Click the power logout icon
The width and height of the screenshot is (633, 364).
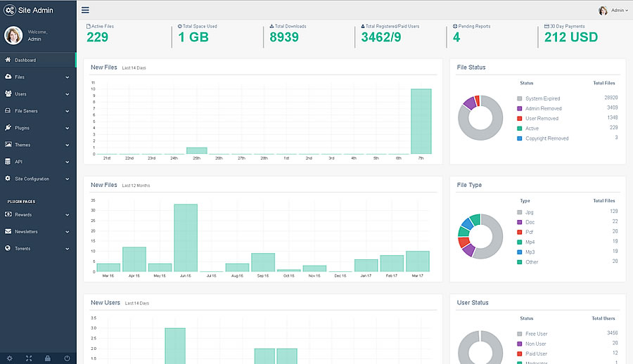(x=67, y=358)
